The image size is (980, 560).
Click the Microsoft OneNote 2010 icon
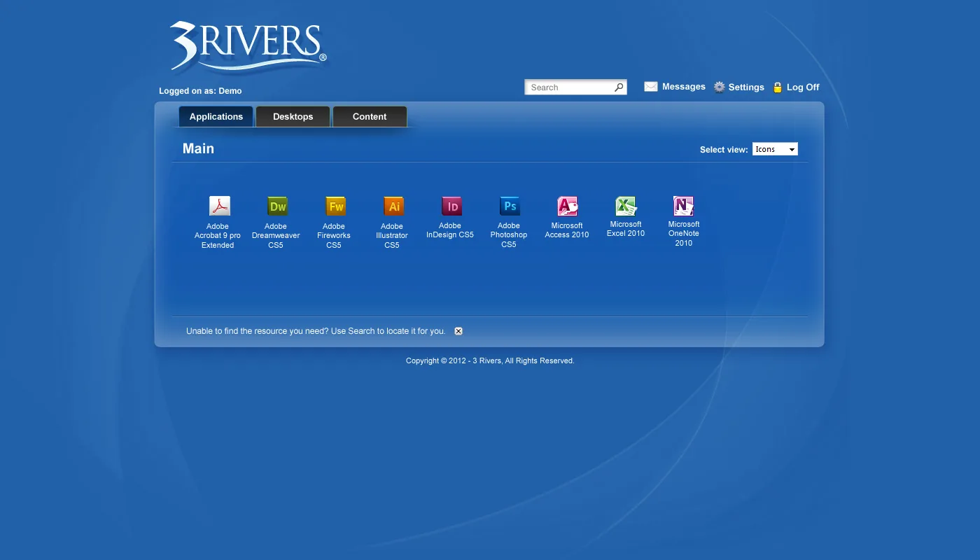(x=683, y=206)
